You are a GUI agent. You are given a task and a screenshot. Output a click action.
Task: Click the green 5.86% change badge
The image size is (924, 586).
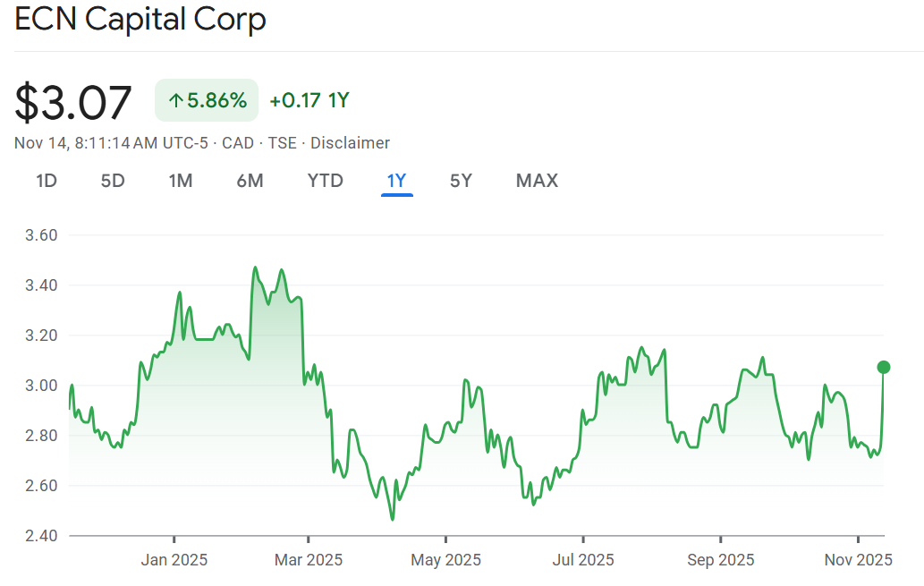pos(207,100)
